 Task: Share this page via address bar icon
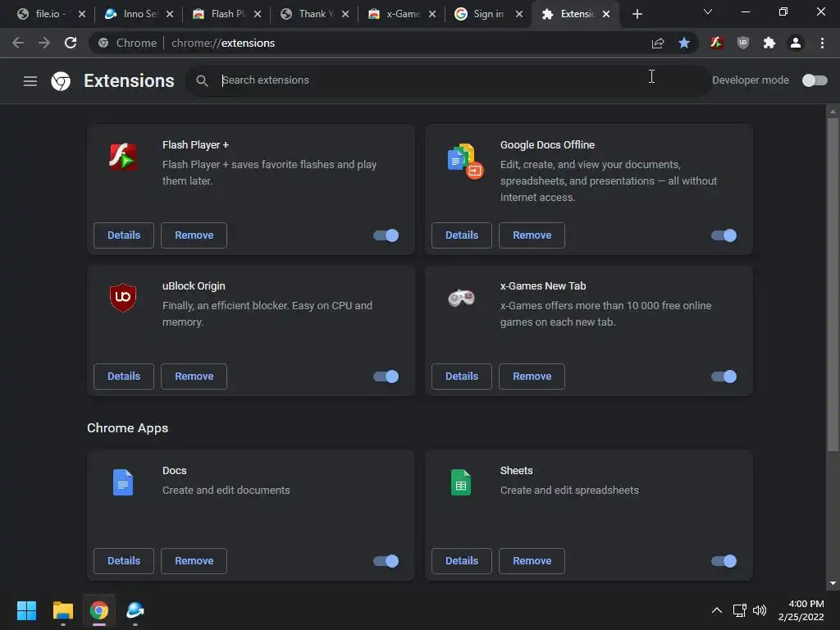[x=658, y=43]
